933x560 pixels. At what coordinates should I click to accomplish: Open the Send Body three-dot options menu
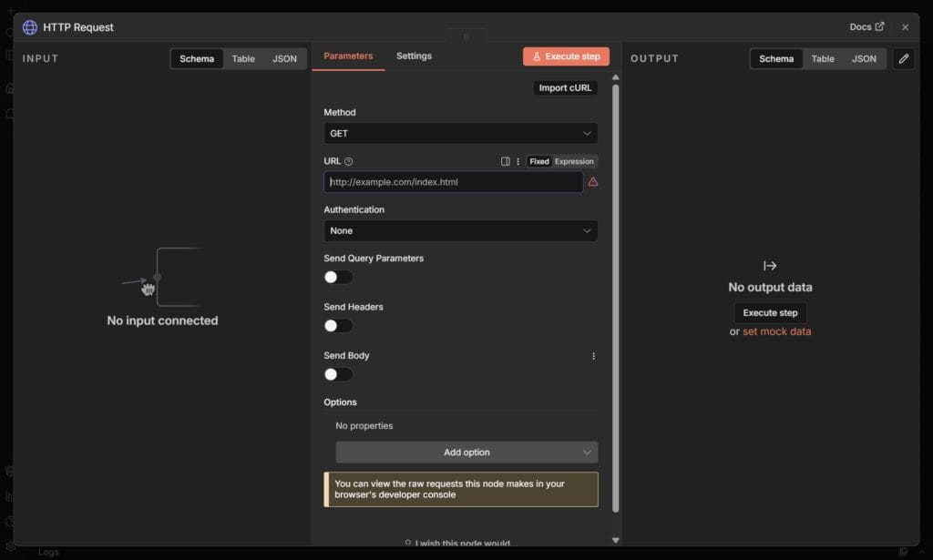(593, 356)
